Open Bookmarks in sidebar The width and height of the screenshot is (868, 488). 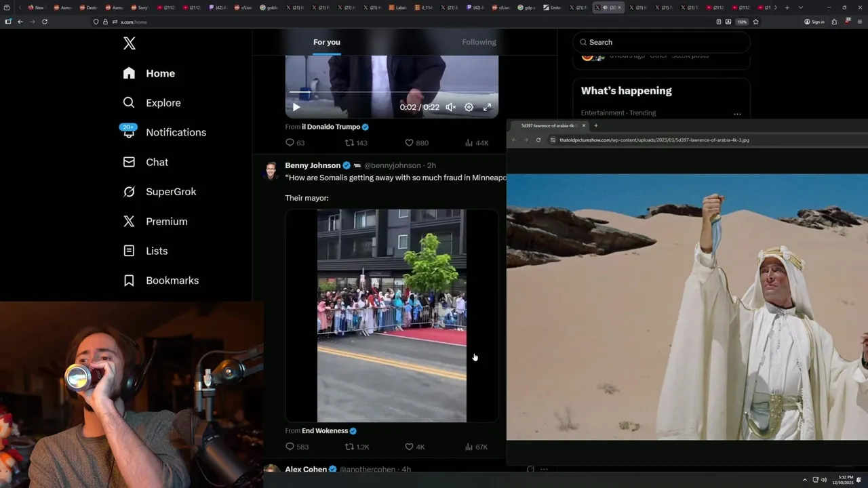pos(161,281)
